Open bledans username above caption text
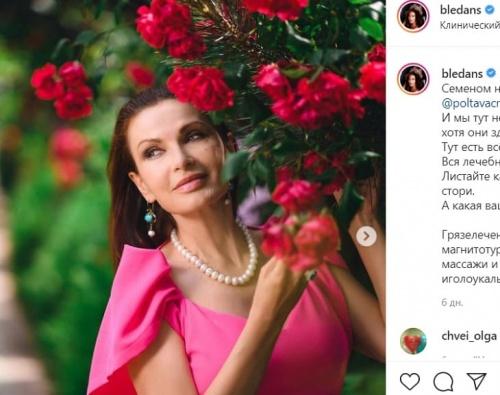Viewport: 500px width, 395px height. pos(462,73)
